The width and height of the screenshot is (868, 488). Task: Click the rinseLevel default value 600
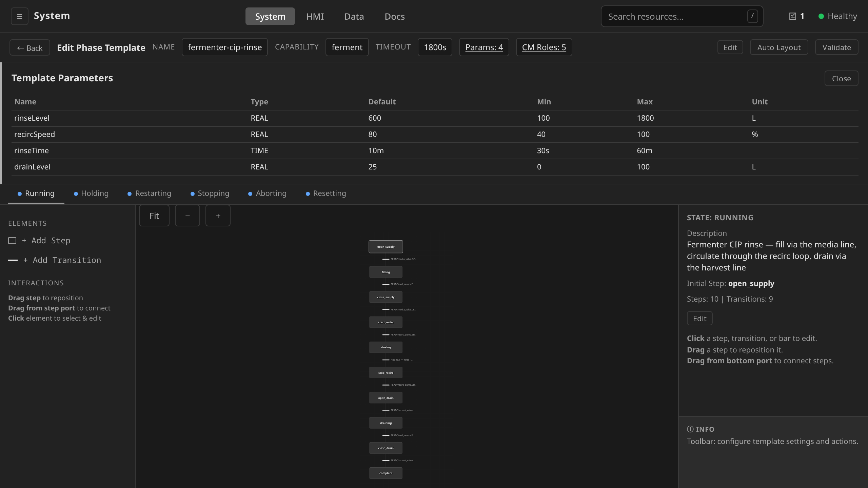click(x=375, y=118)
